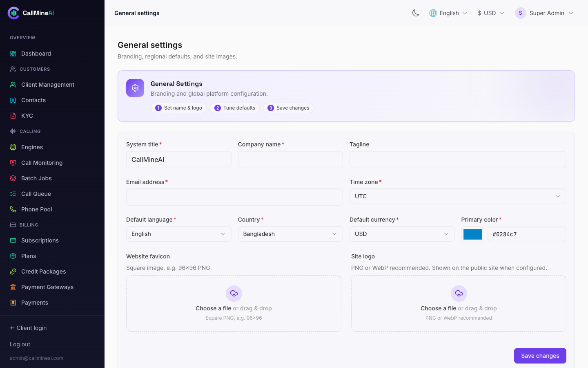Open the USD currency dropdown in header

click(491, 13)
